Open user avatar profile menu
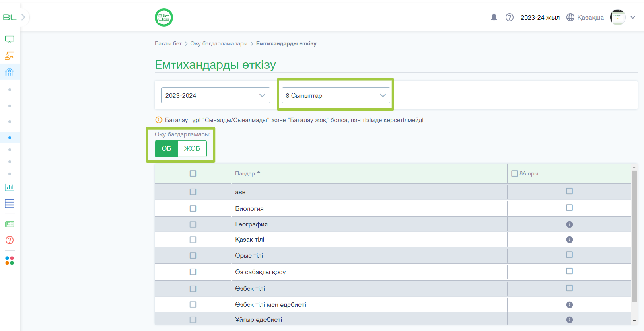This screenshot has width=644, height=331. 618,17
